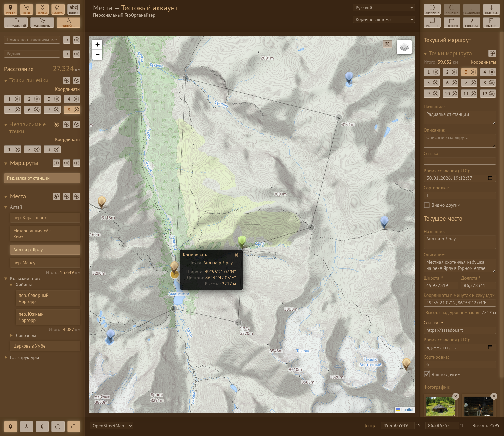Click into the «Радиус» input field
The image size is (504, 436).
pyautogui.click(x=32, y=54)
